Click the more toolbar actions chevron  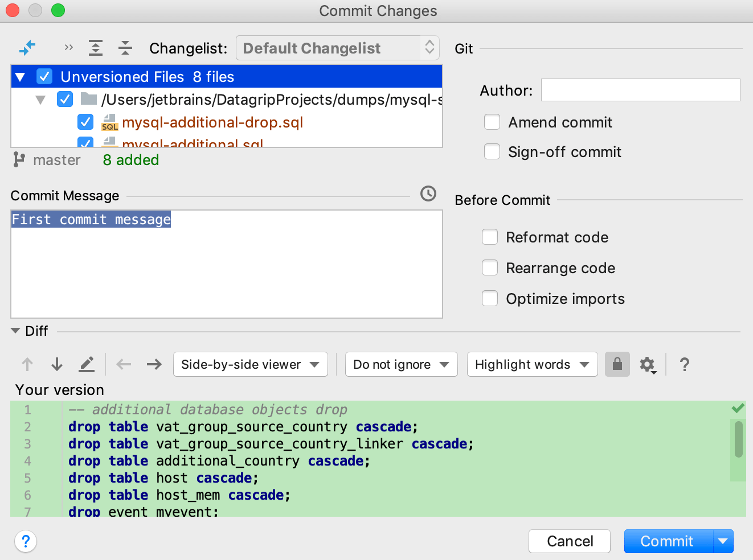click(69, 48)
